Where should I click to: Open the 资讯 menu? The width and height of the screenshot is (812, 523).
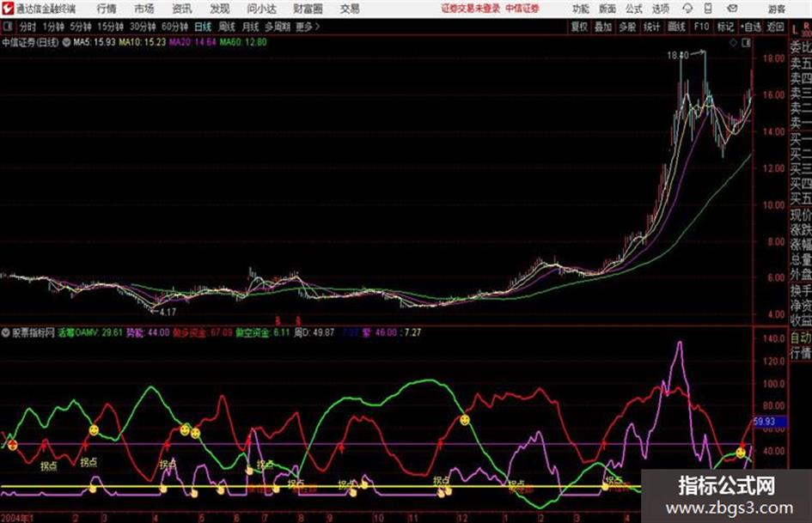click(182, 9)
